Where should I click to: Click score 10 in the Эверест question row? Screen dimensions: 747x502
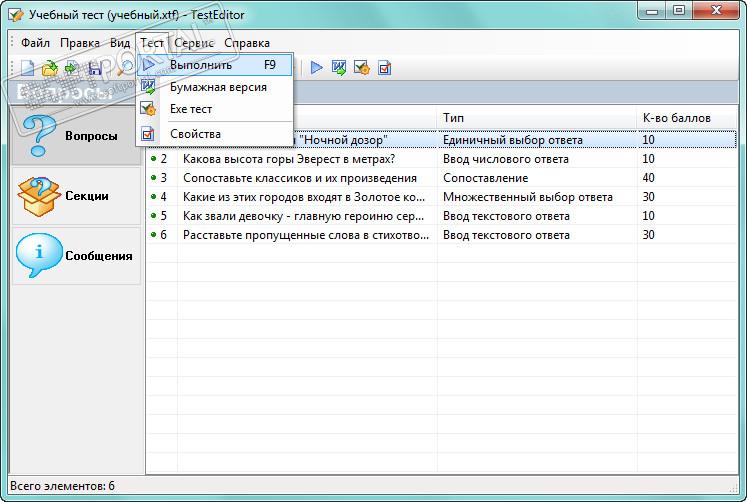(648, 159)
